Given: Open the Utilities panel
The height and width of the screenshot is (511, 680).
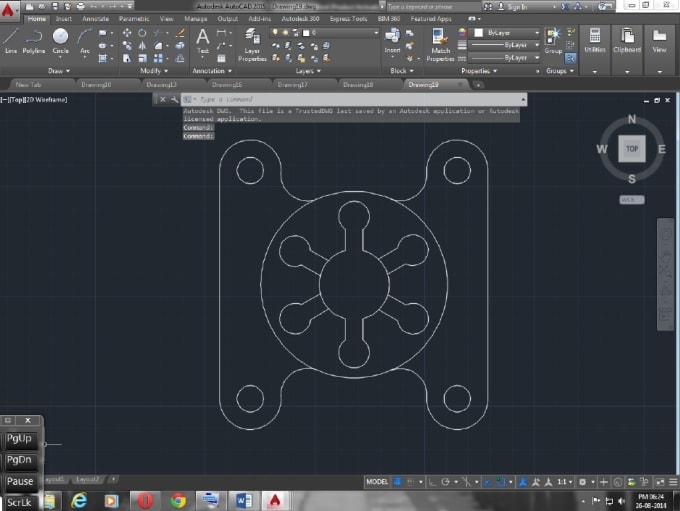Looking at the screenshot, I should click(x=595, y=41).
